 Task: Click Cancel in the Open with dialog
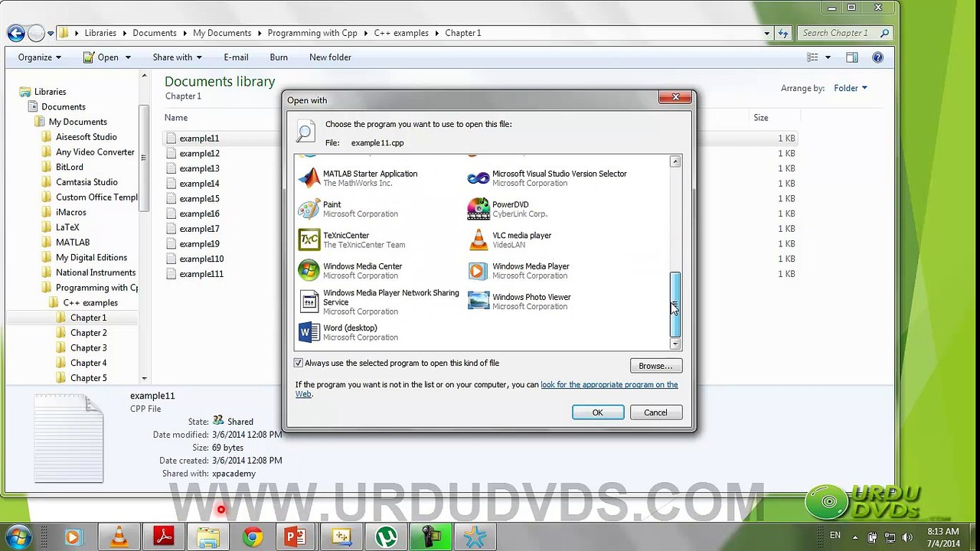pos(655,412)
